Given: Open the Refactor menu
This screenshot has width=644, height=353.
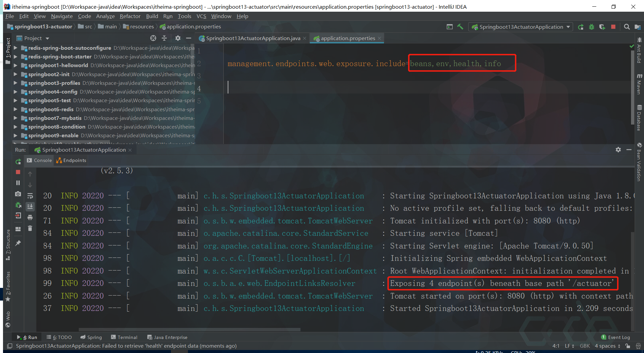Looking at the screenshot, I should coord(130,16).
